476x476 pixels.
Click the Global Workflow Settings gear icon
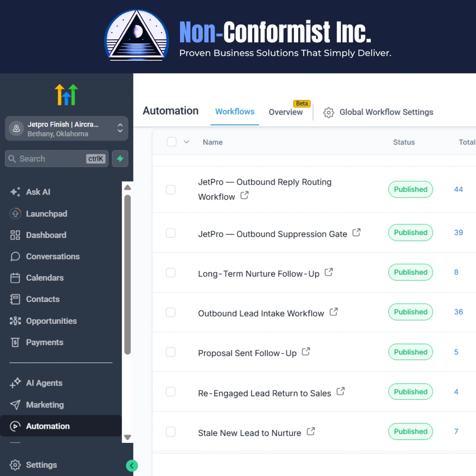(x=328, y=112)
